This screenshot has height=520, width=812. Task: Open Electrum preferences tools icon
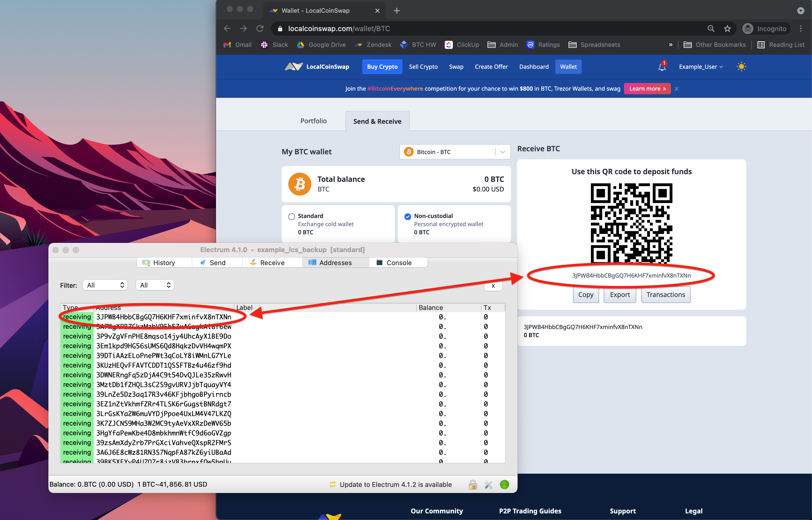tap(488, 485)
